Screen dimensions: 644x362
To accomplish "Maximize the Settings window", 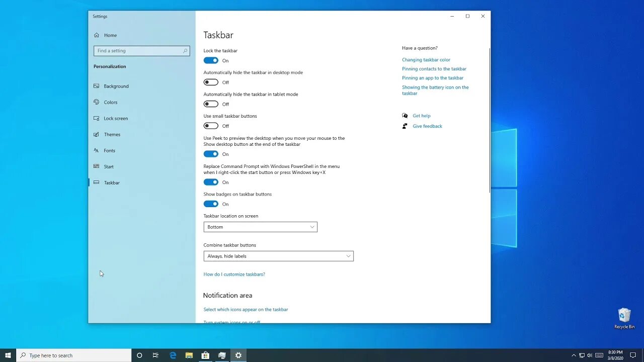I will click(x=467, y=16).
